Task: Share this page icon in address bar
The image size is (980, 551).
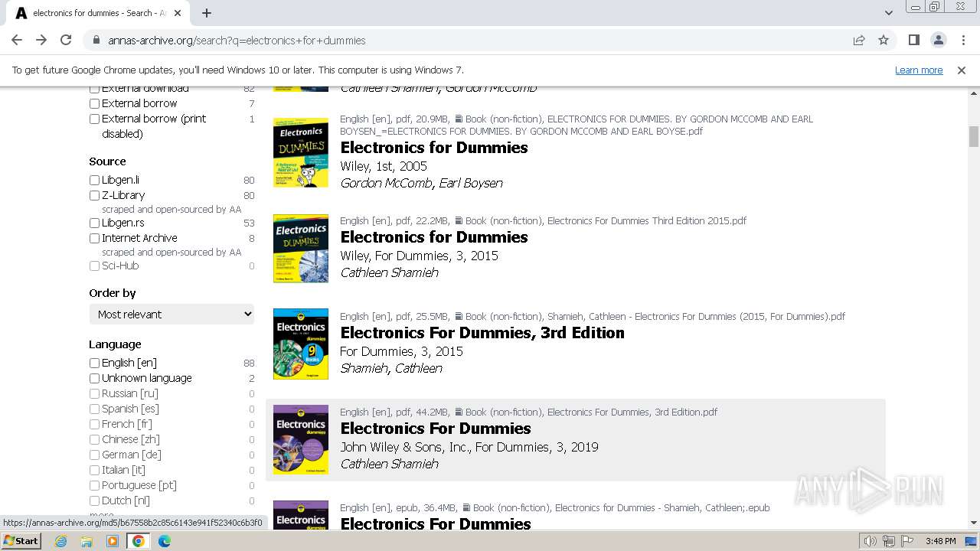Action: click(x=859, y=40)
